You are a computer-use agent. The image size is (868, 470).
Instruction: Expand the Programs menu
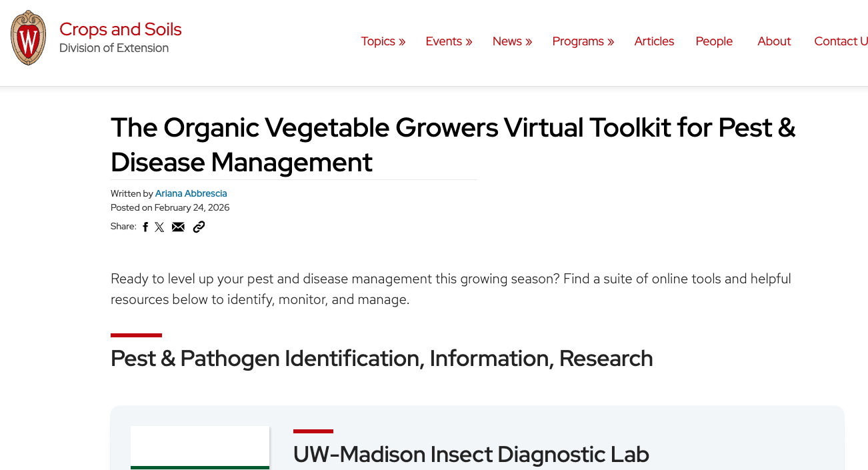point(583,41)
